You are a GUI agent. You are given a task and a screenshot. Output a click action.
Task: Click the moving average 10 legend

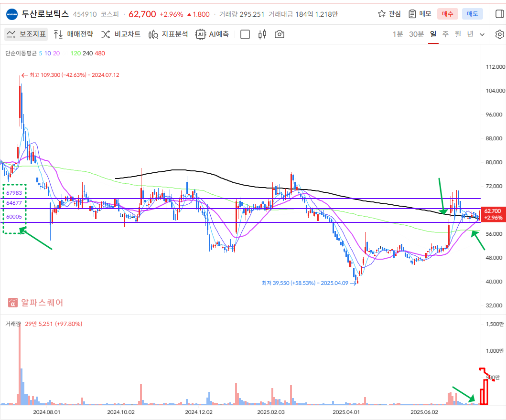48,53
